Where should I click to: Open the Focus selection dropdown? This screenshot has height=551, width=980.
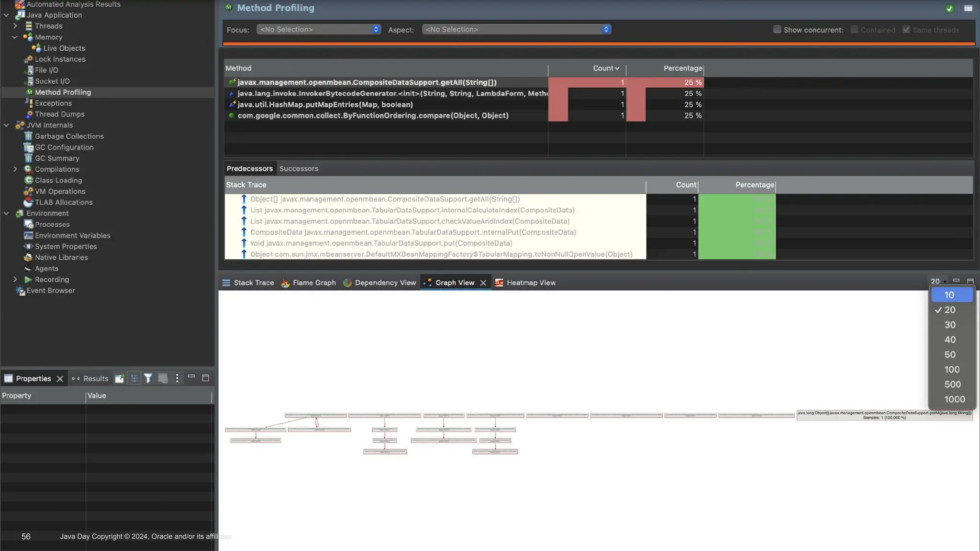point(319,30)
